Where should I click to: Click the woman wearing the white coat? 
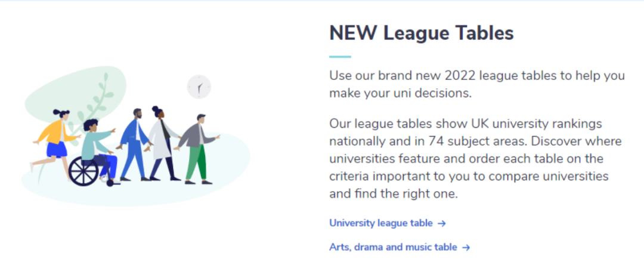pyautogui.click(x=163, y=144)
